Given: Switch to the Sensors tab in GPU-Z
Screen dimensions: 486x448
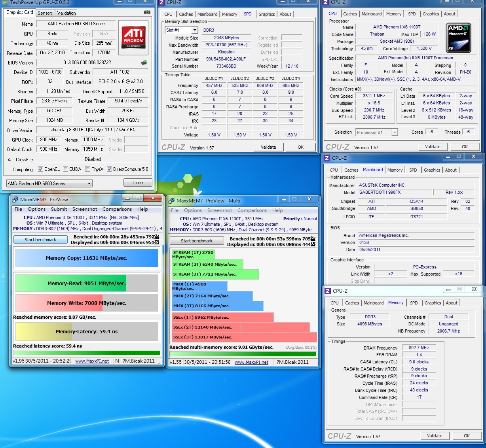Looking at the screenshot, I should click(x=45, y=13).
